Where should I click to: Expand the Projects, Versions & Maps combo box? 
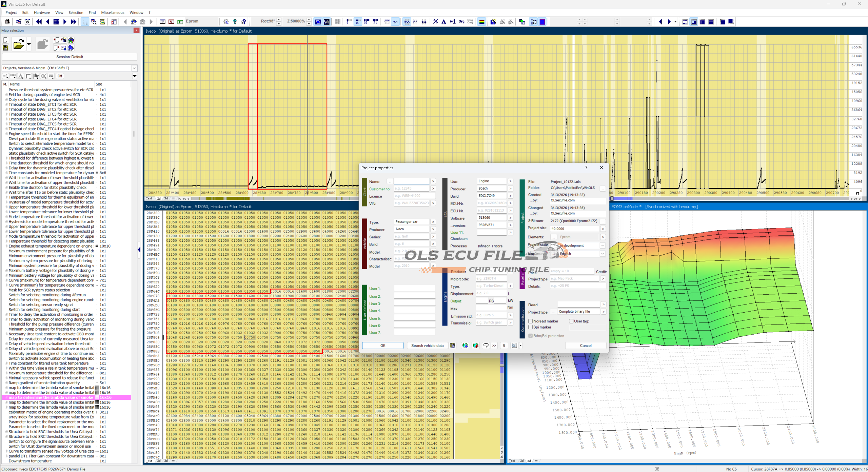click(x=134, y=68)
